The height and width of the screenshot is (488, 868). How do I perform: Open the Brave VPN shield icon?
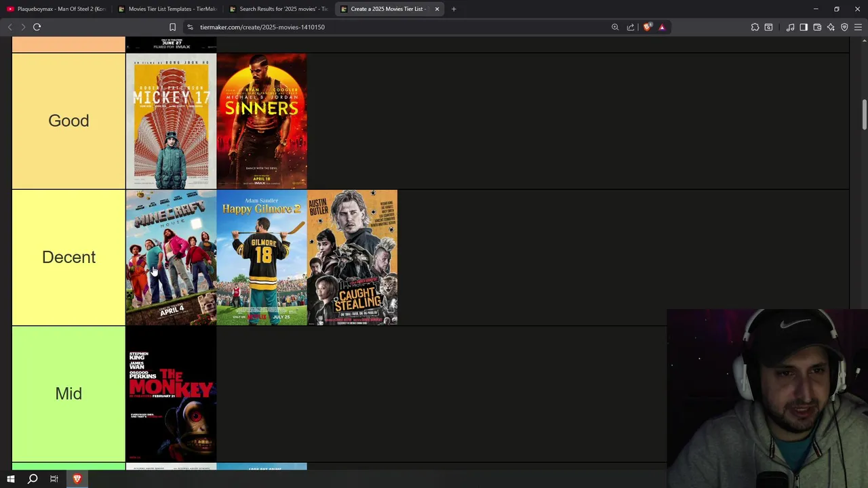pos(844,27)
